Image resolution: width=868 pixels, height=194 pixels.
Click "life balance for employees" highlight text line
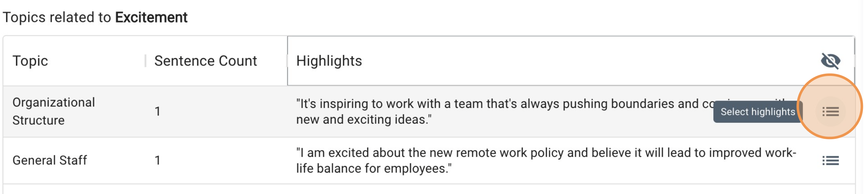(374, 169)
